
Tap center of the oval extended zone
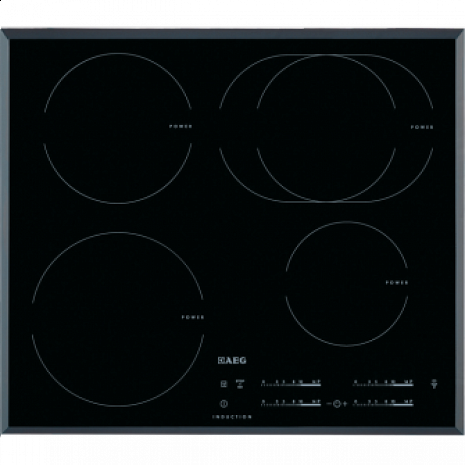[x=326, y=128]
